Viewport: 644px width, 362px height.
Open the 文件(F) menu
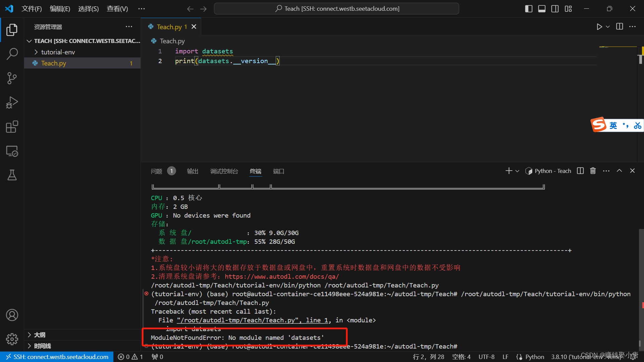click(x=32, y=9)
